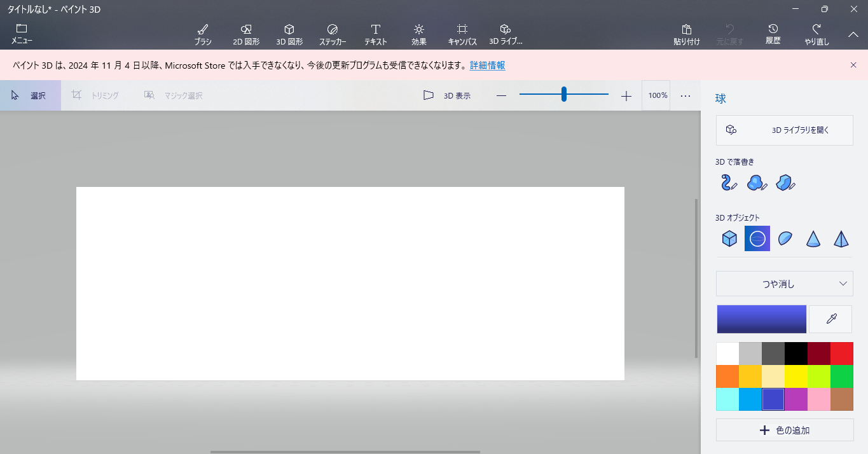Select the Text (テキスト) tool

[x=375, y=34]
